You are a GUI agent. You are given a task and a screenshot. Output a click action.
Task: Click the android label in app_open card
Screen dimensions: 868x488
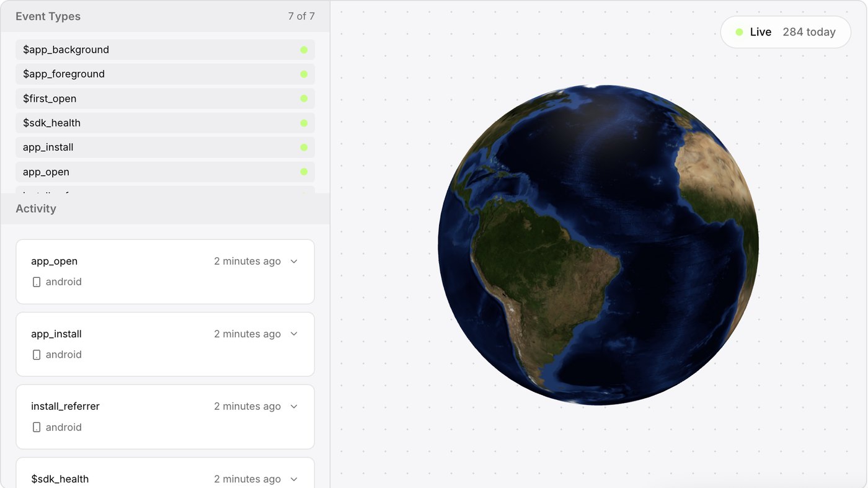[x=64, y=282]
